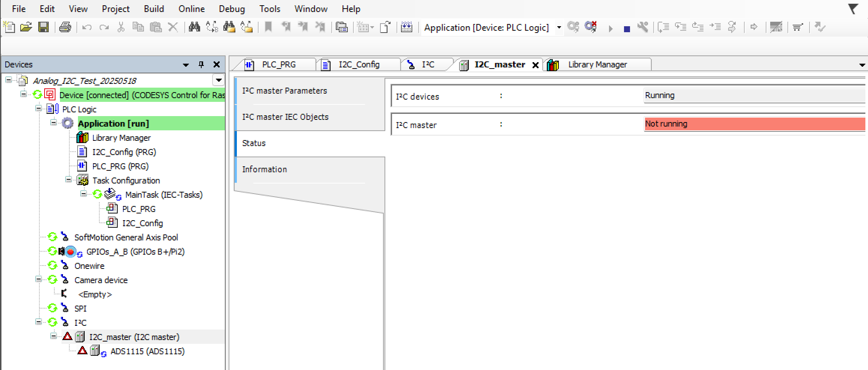Click the Redo arrow icon

click(104, 27)
